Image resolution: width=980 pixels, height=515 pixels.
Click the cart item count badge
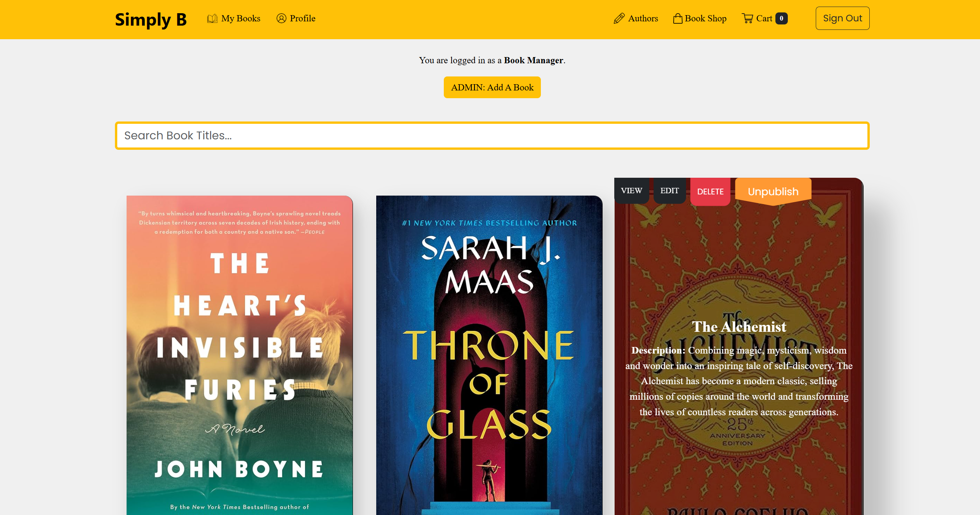click(781, 18)
